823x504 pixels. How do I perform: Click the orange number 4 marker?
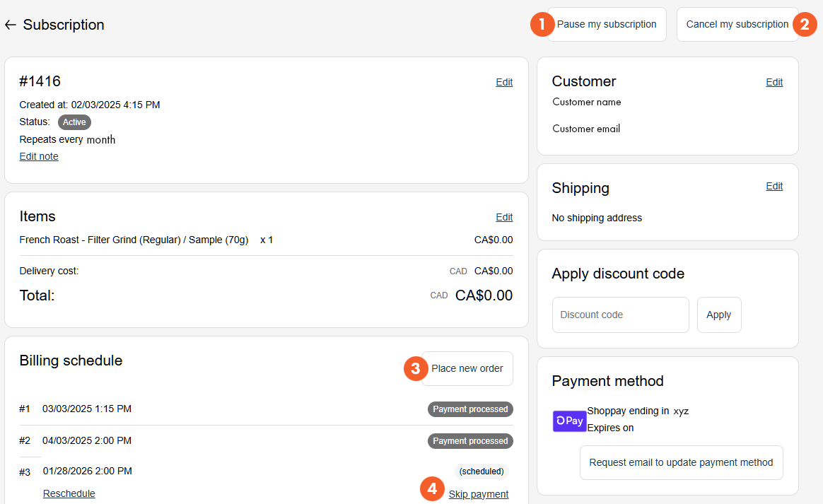click(432, 488)
